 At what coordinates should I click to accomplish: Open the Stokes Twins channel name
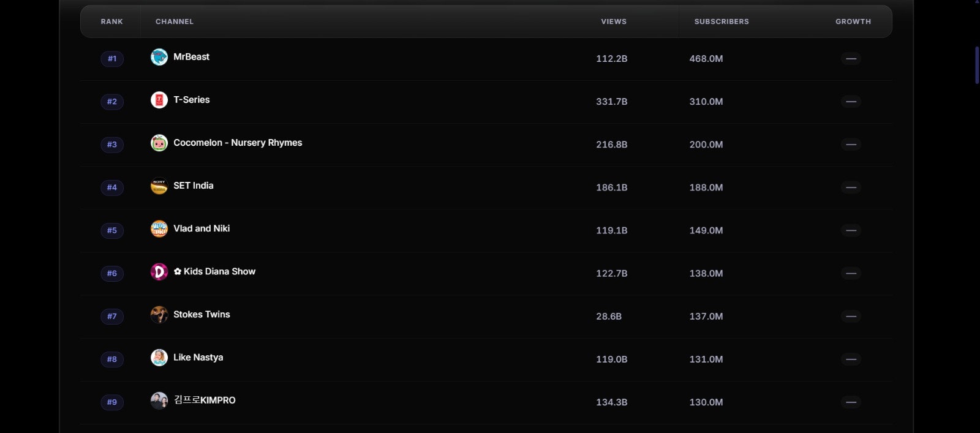[202, 314]
